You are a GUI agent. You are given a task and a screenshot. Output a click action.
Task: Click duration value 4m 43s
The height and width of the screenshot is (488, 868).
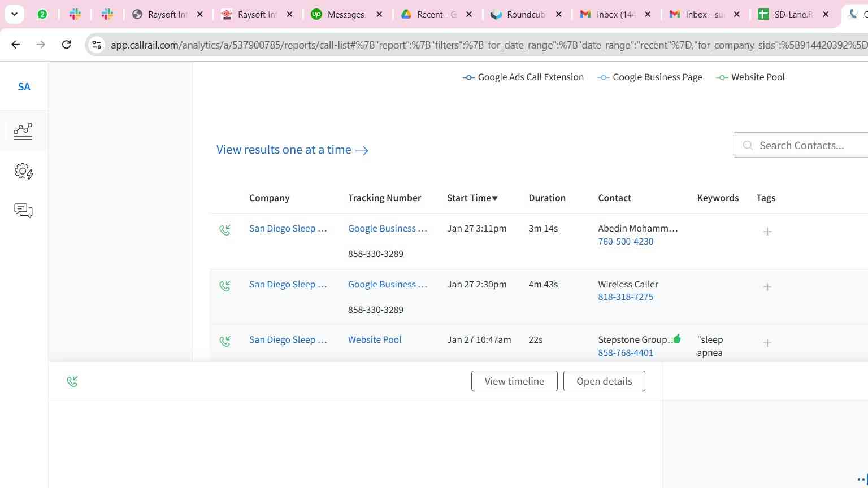tap(543, 285)
